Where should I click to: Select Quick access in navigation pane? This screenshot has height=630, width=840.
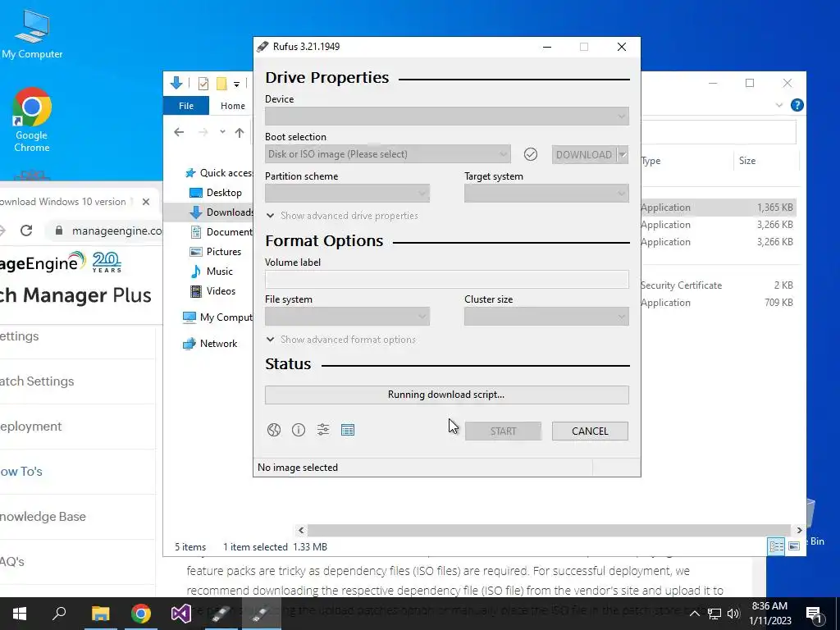pyautogui.click(x=219, y=172)
